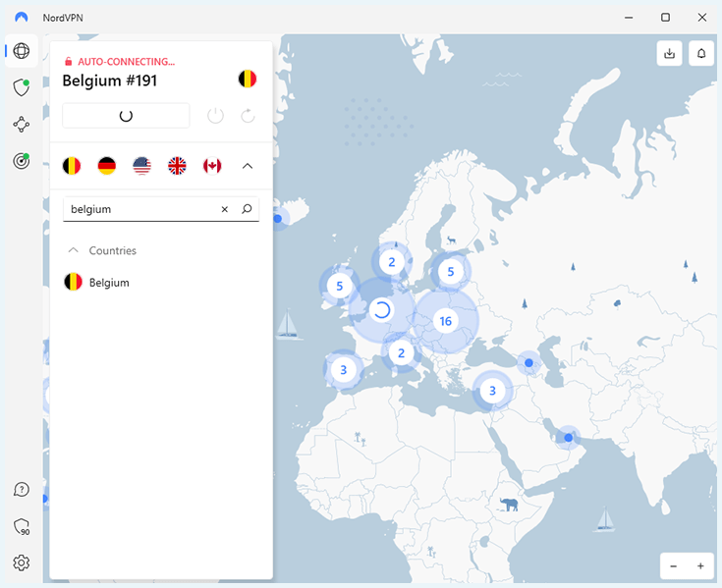
Task: Click the reconnect refresh icon
Action: coord(248,116)
